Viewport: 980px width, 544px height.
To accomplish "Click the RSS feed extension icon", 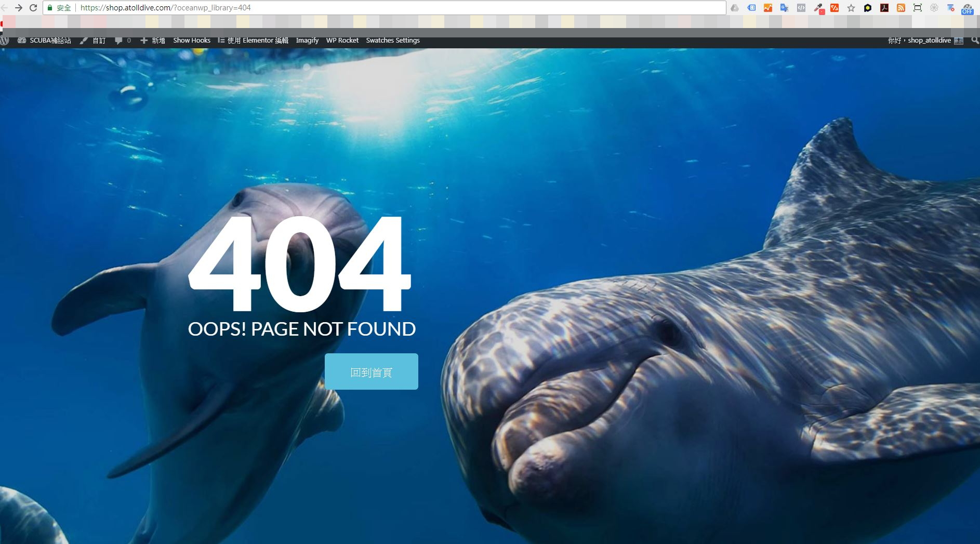I will [x=901, y=8].
